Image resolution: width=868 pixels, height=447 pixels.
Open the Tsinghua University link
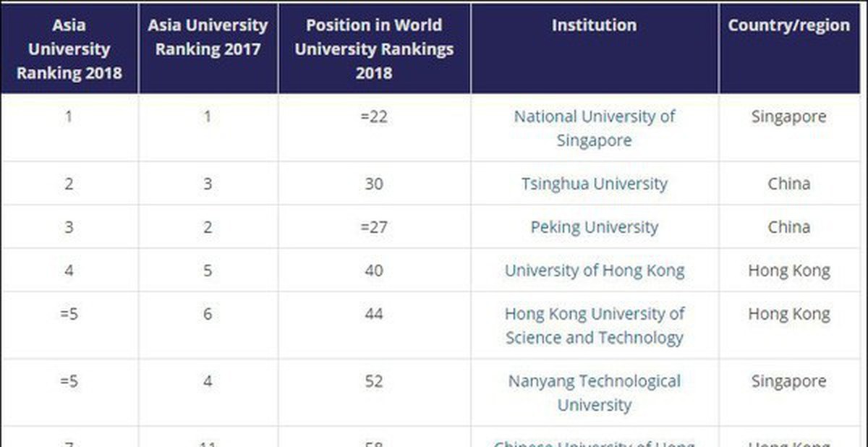click(595, 184)
